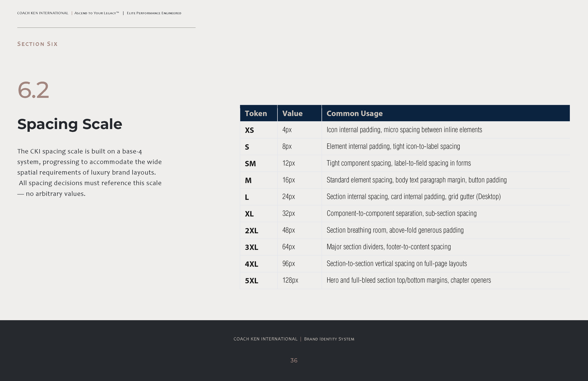The image size is (588, 381).
Task: Click footer 'COACH KEN INTERNATIONAL' text
Action: tap(266, 339)
